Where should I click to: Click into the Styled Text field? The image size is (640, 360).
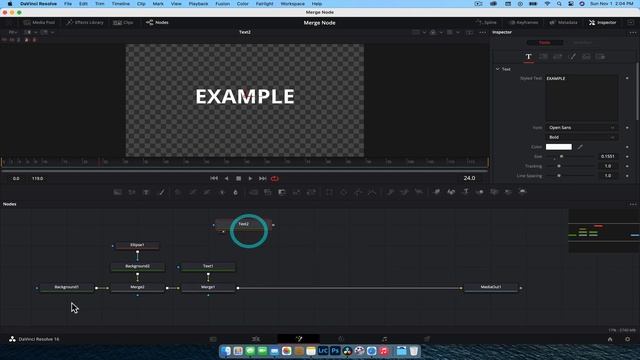582,98
